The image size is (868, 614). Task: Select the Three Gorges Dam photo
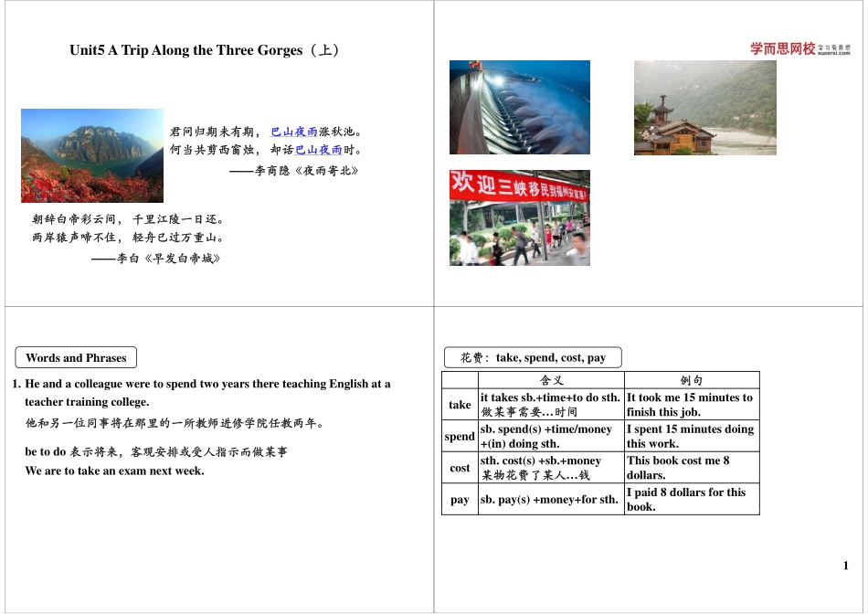pyautogui.click(x=519, y=107)
